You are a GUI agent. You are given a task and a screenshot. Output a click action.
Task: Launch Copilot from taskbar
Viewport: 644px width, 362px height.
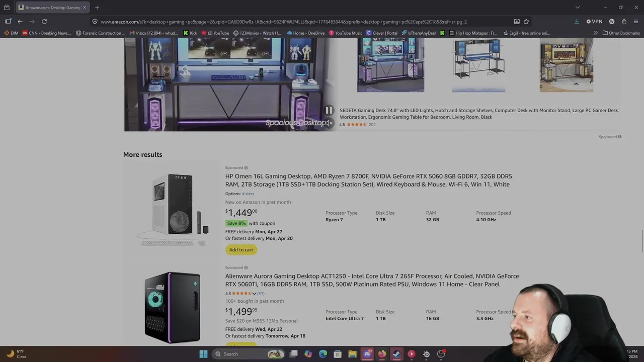[x=308, y=354]
